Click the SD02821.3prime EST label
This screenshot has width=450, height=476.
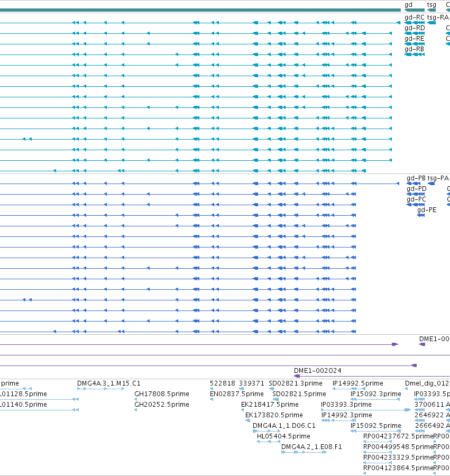click(x=296, y=383)
